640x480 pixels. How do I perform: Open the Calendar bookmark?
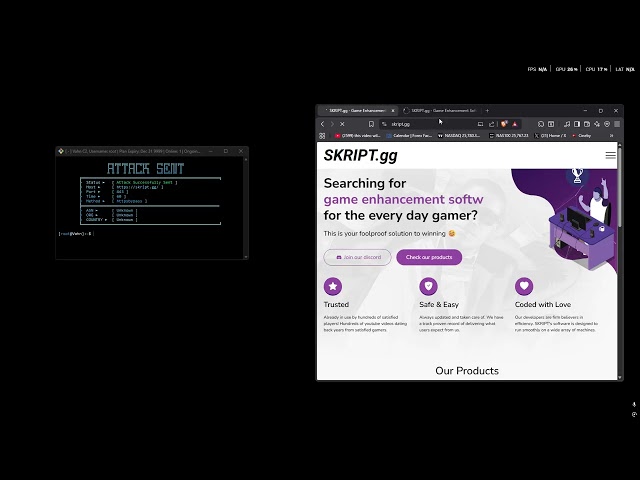[x=409, y=136]
